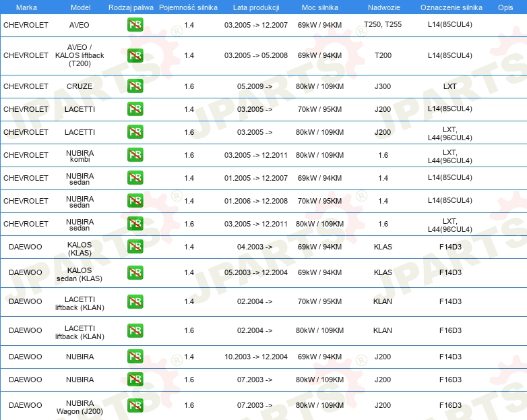Viewport: 527px width, 420px height.
Task: Click 70kW / 95KM in Daewoo Lacetti liftback row
Action: [x=319, y=301]
